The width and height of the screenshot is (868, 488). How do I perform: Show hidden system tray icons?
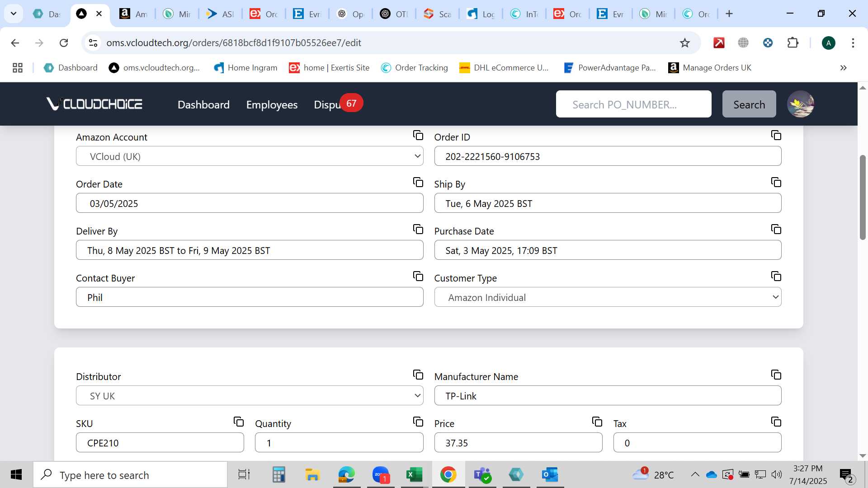tap(695, 474)
